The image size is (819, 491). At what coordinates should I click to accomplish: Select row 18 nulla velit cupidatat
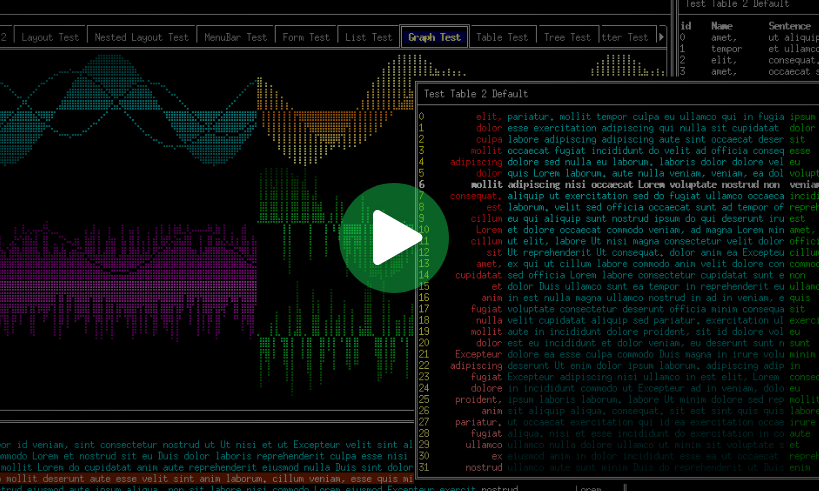click(x=618, y=320)
